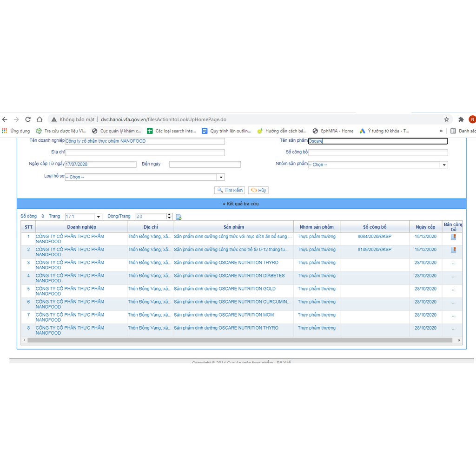Click the browser forward arrow
The image size is (476, 476).
tap(16, 119)
